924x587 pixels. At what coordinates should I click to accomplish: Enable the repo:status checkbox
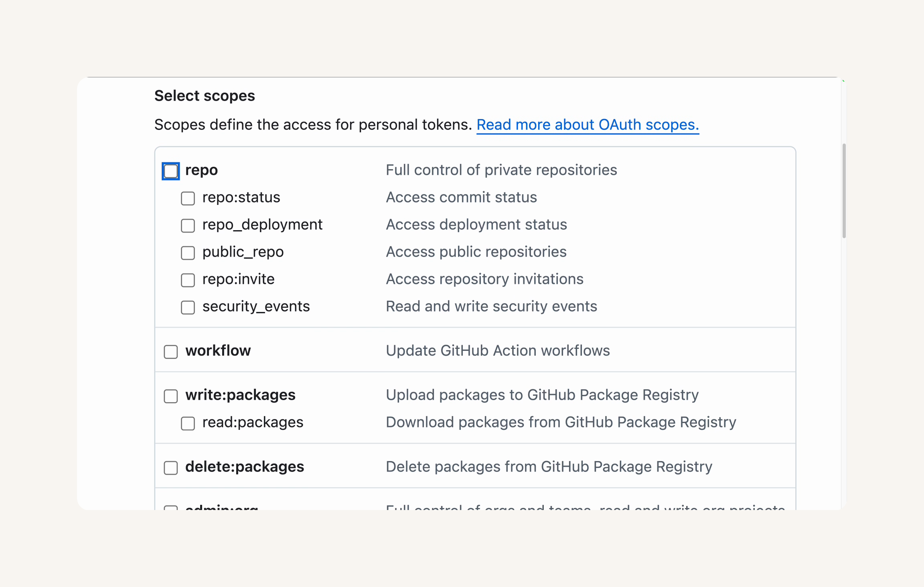tap(188, 198)
